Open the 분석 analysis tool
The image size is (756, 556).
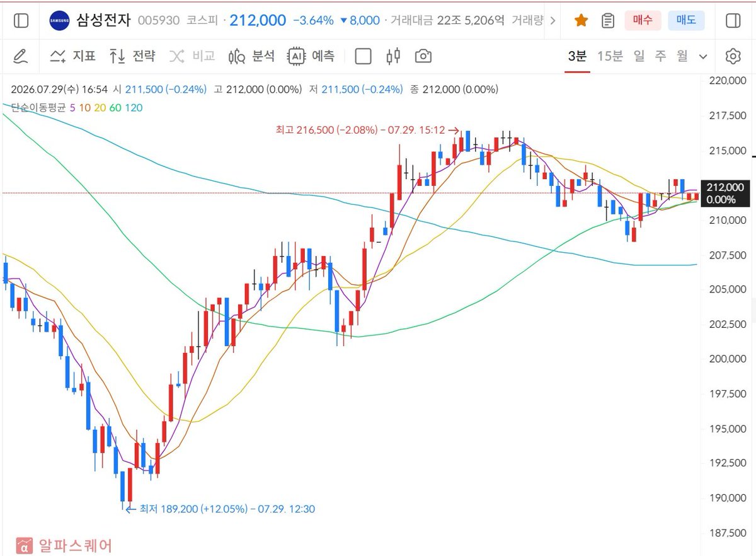tap(251, 57)
